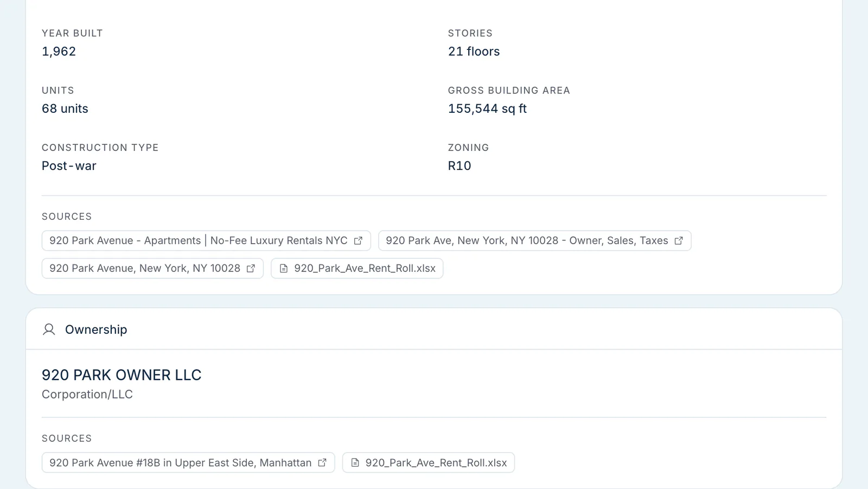The image size is (868, 489).
Task: Open 920 Park Avenue - Apartments No-Fee Luxury Rentals link
Action: (206, 240)
